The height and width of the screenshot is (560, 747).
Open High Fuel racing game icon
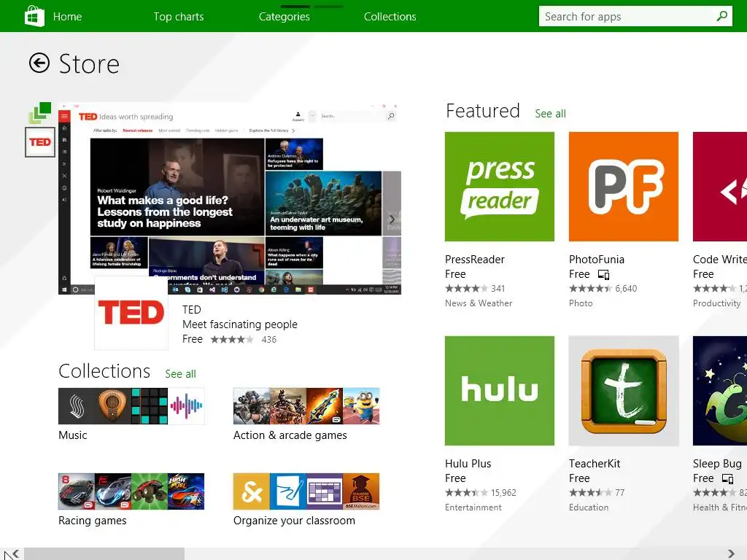point(186,491)
